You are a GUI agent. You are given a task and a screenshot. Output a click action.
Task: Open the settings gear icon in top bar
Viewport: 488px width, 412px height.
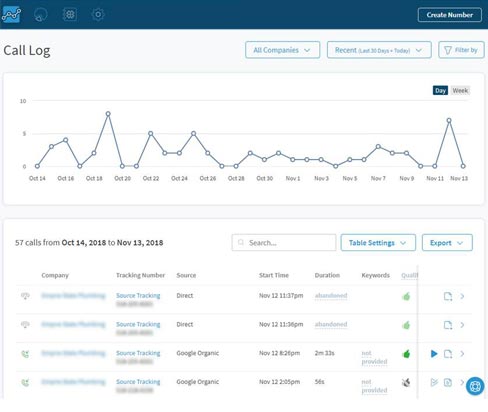[98, 15]
